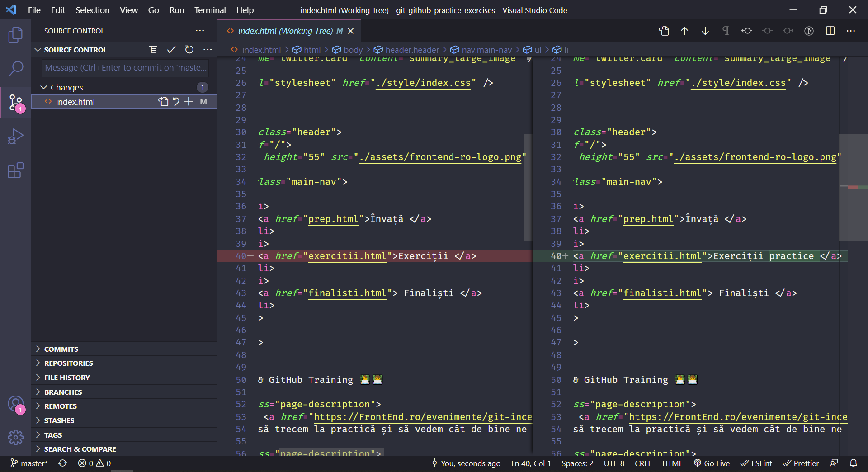
Task: Stage changes for index.html with plus icon
Action: (x=189, y=102)
